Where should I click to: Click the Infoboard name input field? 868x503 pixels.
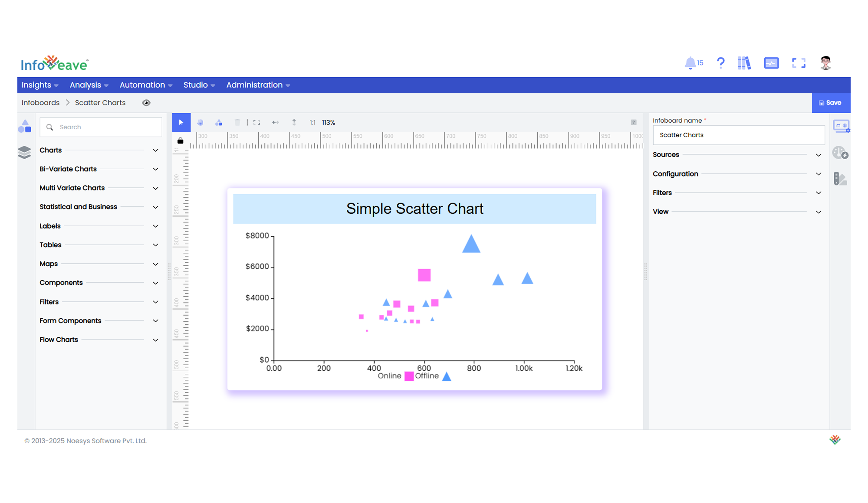tap(739, 135)
